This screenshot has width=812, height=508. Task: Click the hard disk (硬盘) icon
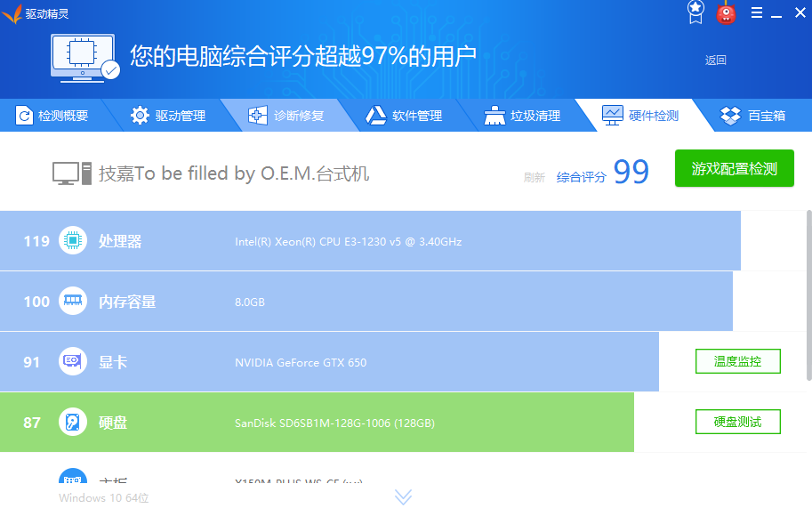[73, 423]
